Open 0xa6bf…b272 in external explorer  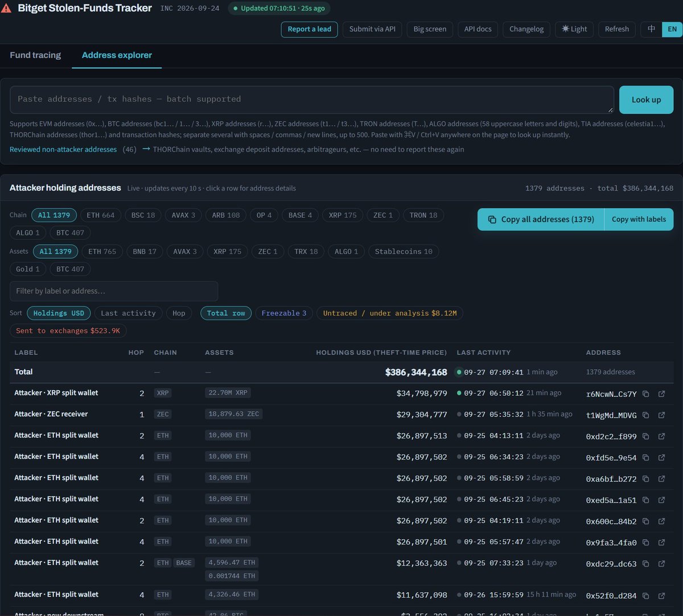tap(661, 479)
